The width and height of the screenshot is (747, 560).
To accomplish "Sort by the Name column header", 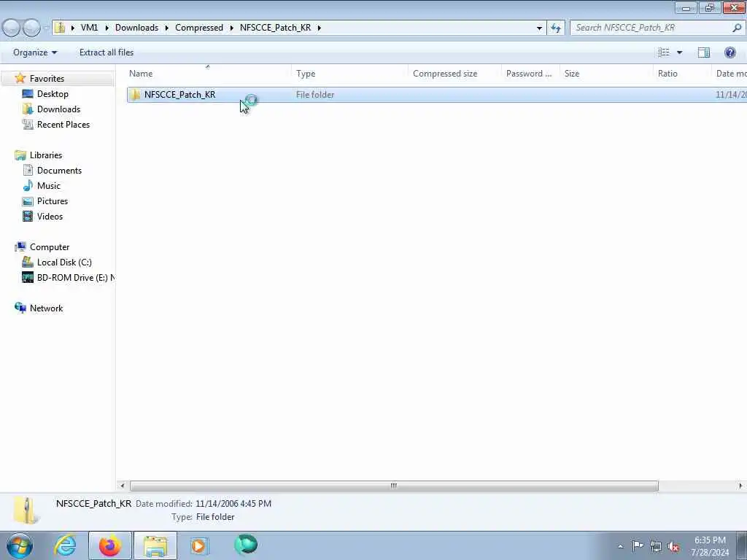I will [209, 74].
